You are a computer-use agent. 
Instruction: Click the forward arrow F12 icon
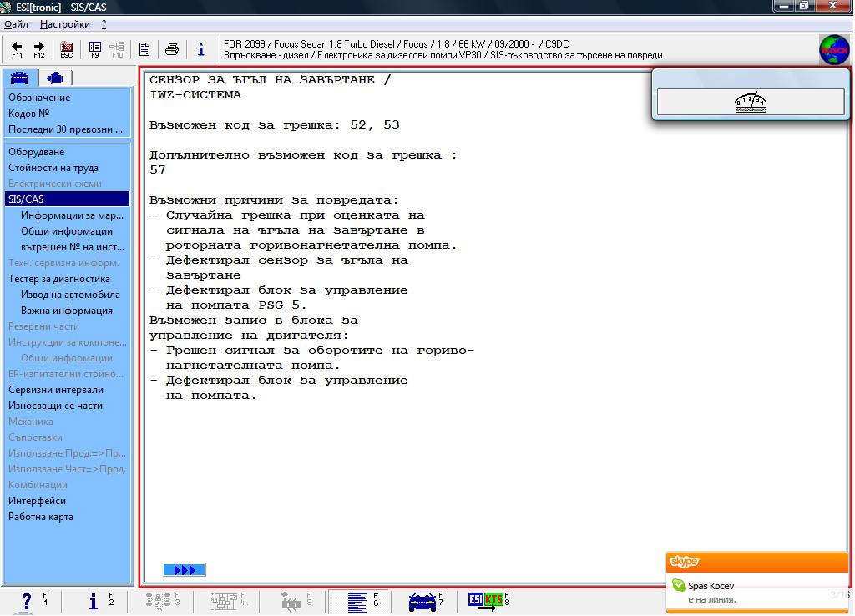38,49
